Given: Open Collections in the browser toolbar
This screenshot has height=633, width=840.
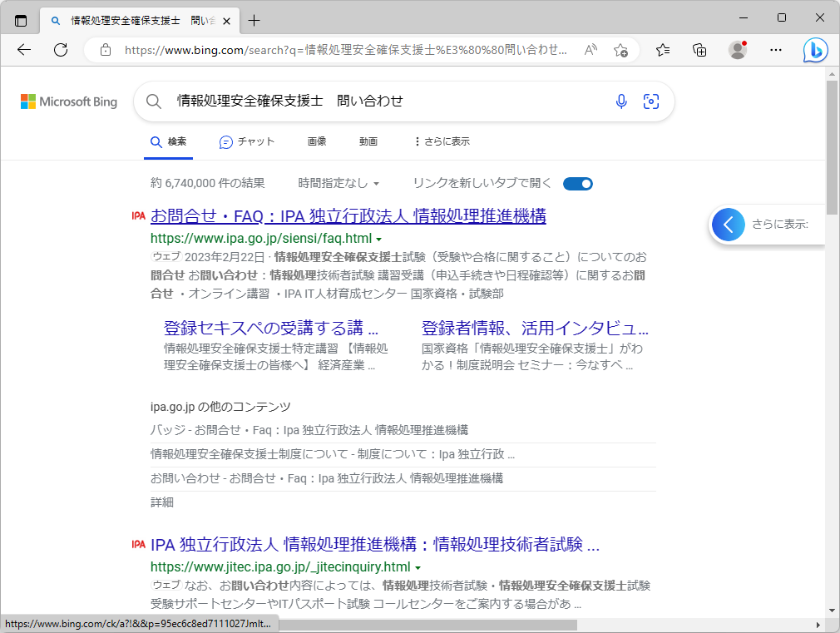Looking at the screenshot, I should click(x=702, y=50).
